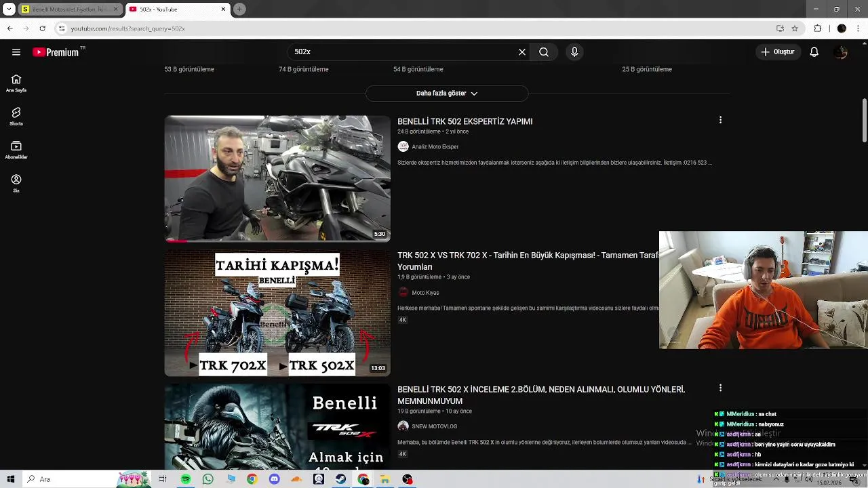Open more options for the EKSPERTİZ YAPIMI video

720,120
